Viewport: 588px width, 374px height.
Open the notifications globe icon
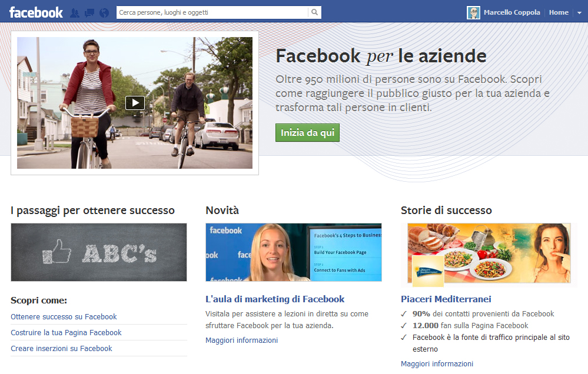click(104, 13)
